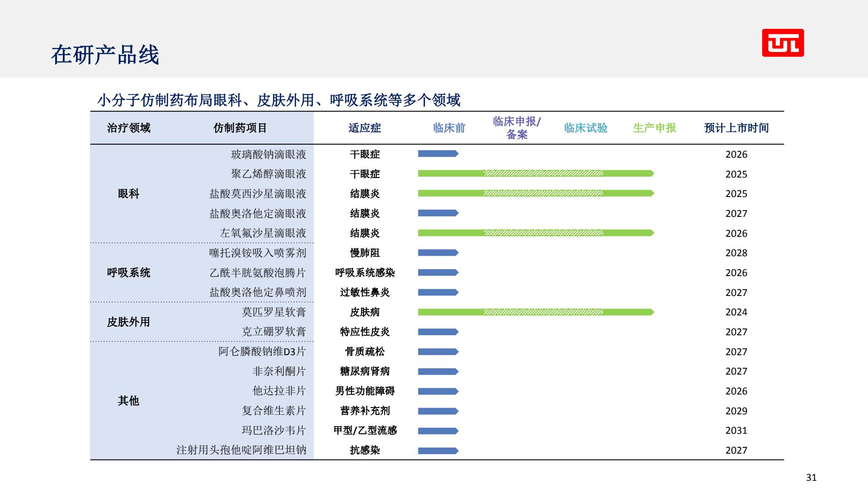Click the 甲型/乙型流感 indication
Screen dimensions: 868x488
click(365, 430)
